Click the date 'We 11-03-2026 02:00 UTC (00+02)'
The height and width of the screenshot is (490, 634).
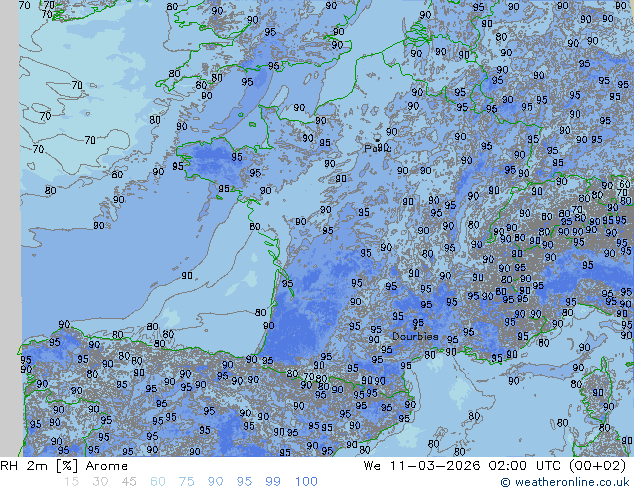(x=495, y=466)
